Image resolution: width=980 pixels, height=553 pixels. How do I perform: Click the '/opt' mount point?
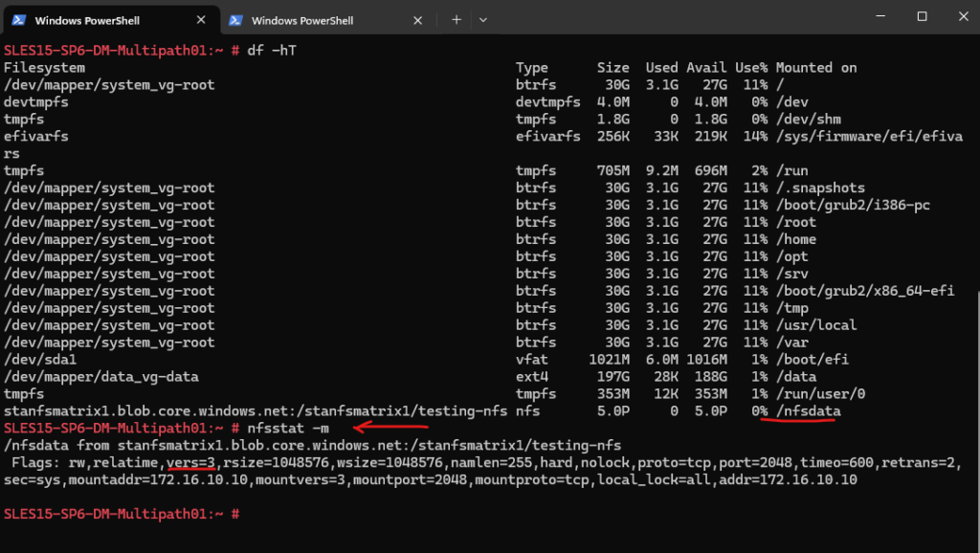coord(791,256)
